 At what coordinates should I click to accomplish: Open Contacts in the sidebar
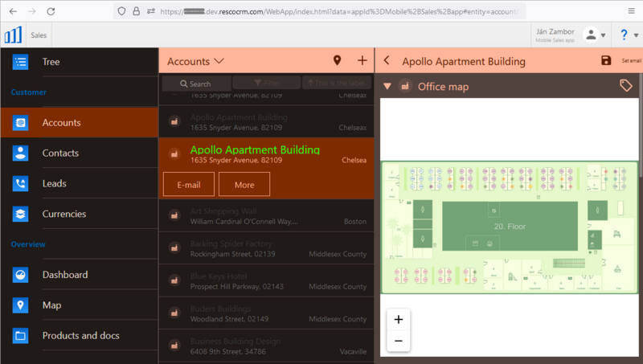coord(79,153)
